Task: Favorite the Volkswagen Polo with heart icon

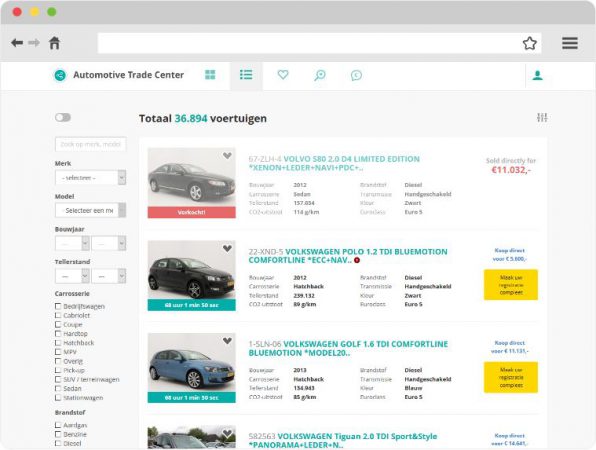Action: pos(227,248)
